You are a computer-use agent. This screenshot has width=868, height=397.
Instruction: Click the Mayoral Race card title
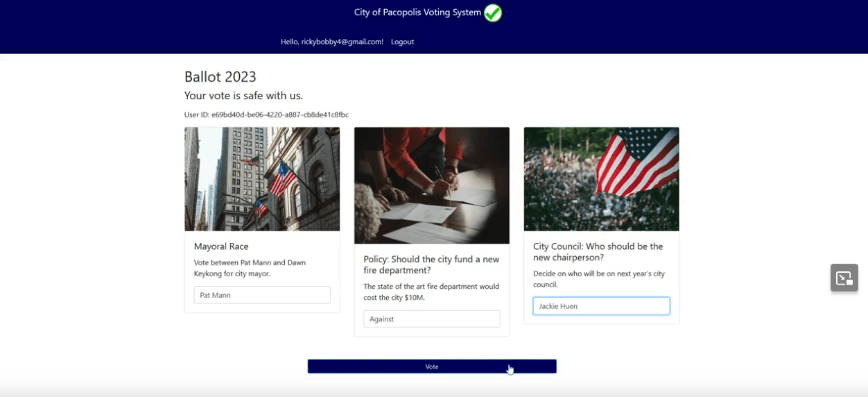point(221,246)
